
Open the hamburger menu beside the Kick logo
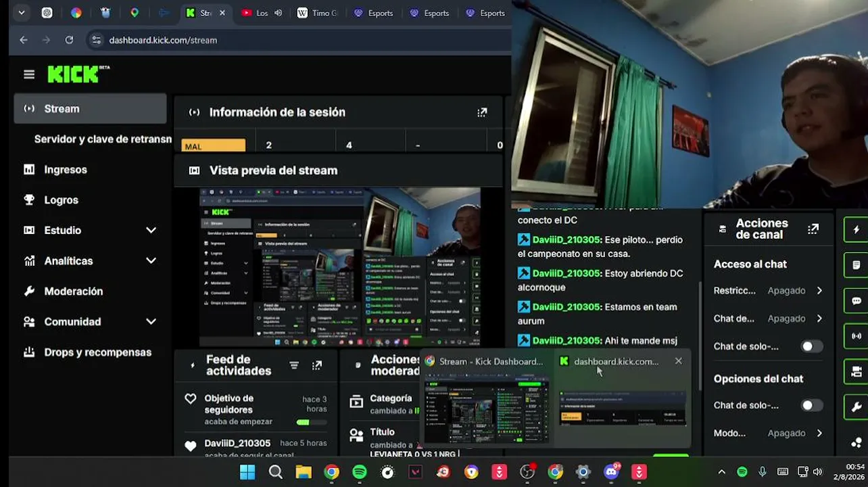tap(29, 74)
